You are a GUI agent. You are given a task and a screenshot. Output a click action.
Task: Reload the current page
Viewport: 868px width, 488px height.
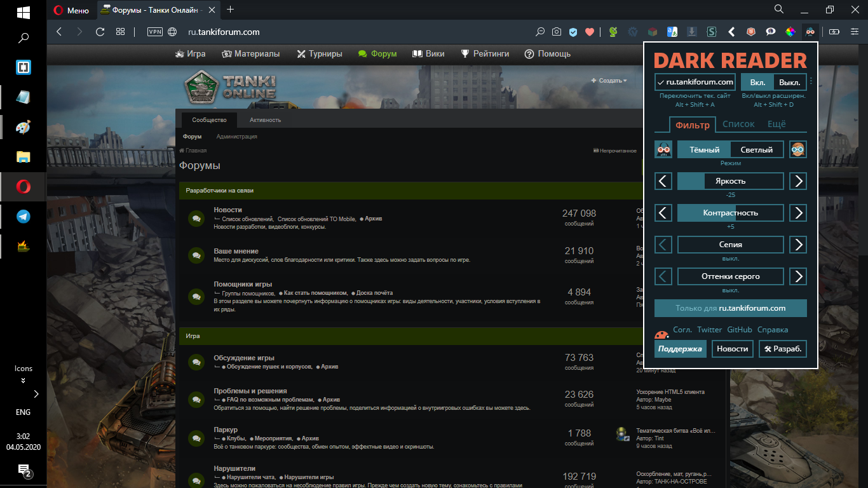pos(100,32)
